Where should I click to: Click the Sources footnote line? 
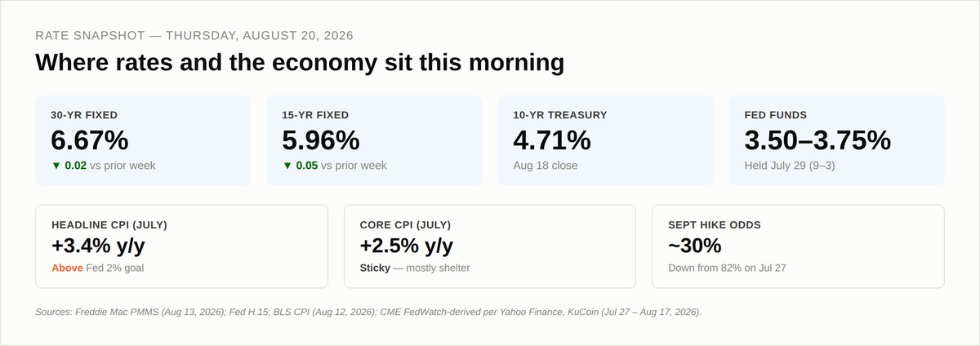tap(368, 312)
